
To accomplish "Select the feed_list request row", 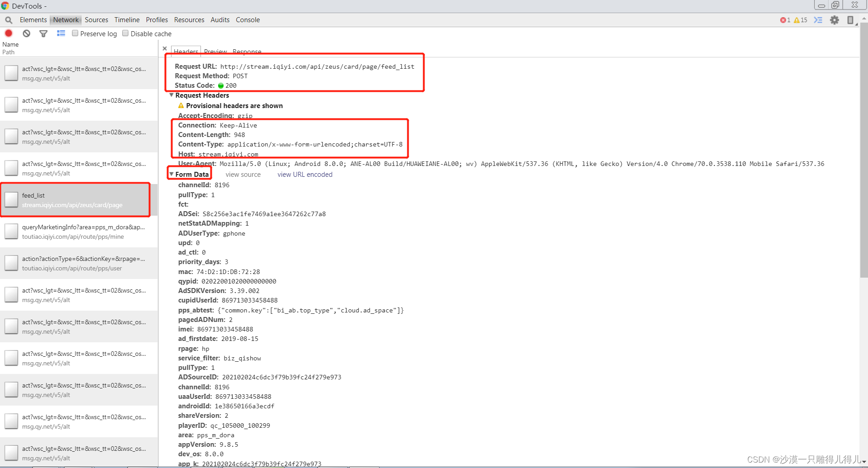I will 79,199.
